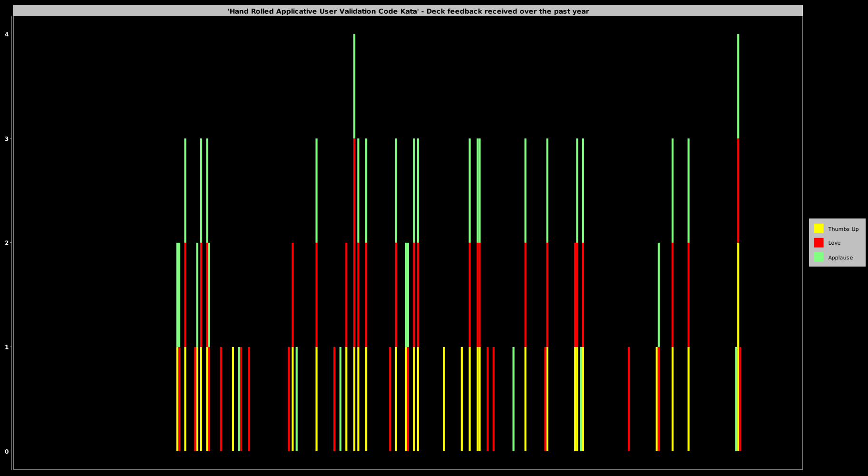The width and height of the screenshot is (868, 476).
Task: Click the red Love legend swatch
Action: click(x=819, y=243)
